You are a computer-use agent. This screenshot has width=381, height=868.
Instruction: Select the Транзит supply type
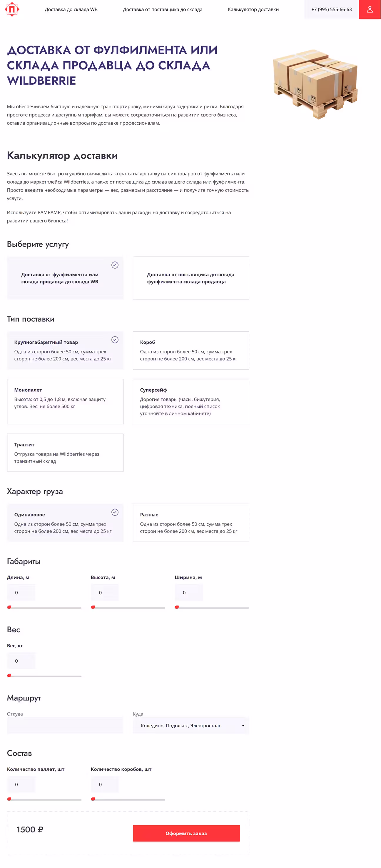pyautogui.click(x=65, y=453)
